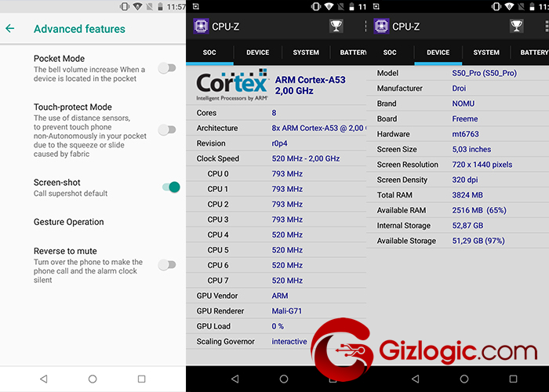Select the CPU 4 frequency row
The image size is (549, 392).
pyautogui.click(x=276, y=234)
